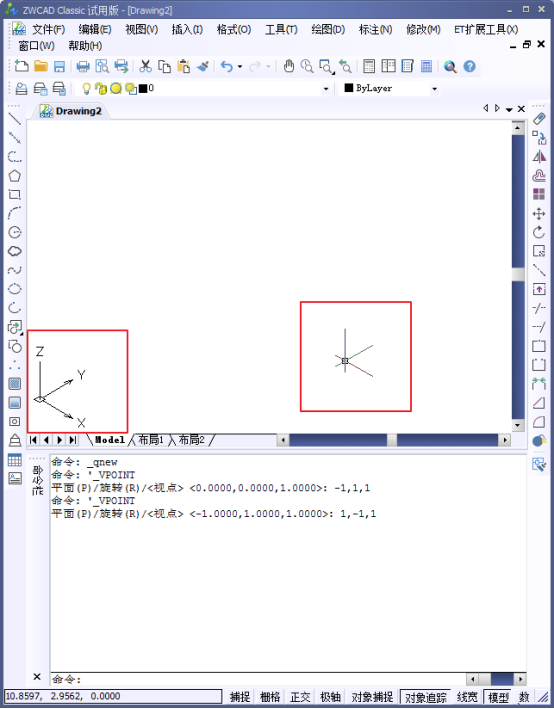
Task: Click the Save icon in toolbar
Action: click(x=59, y=66)
